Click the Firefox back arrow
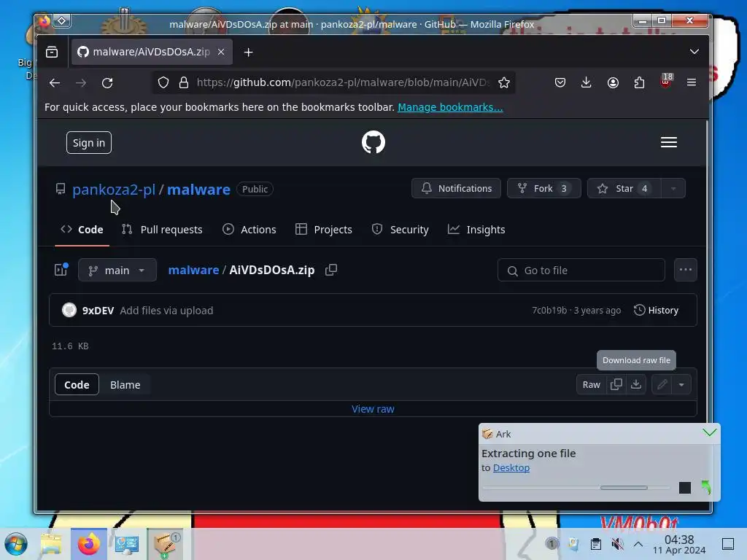The width and height of the screenshot is (747, 560). coord(54,82)
